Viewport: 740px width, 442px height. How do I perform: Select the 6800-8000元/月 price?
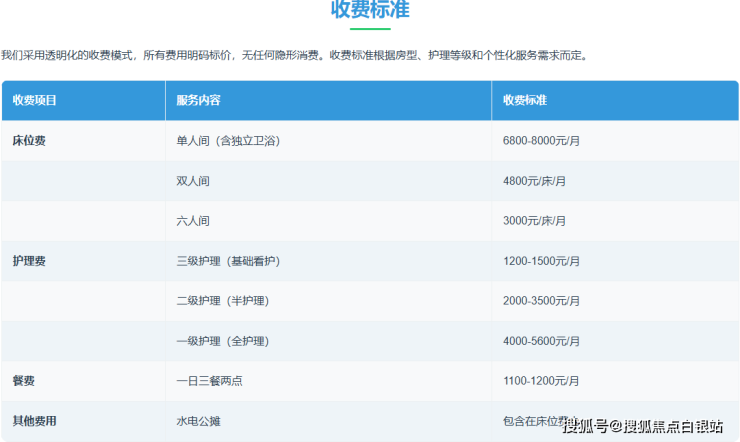tap(541, 141)
